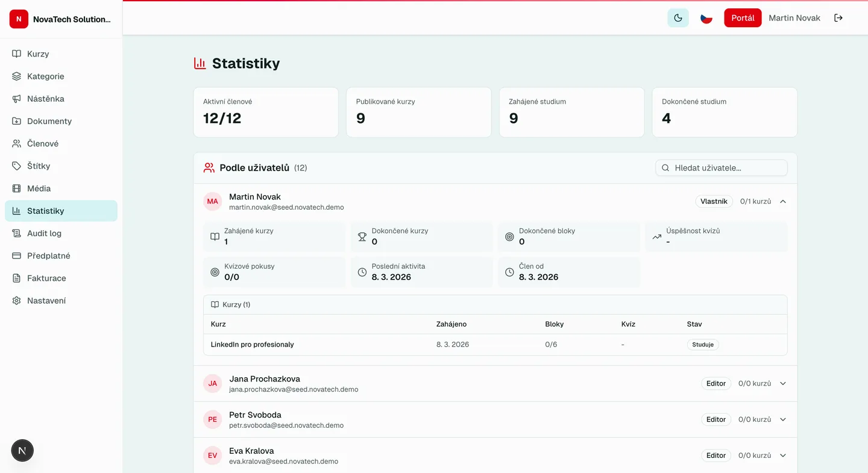Expand Petr Svoboda's details

click(x=782, y=419)
